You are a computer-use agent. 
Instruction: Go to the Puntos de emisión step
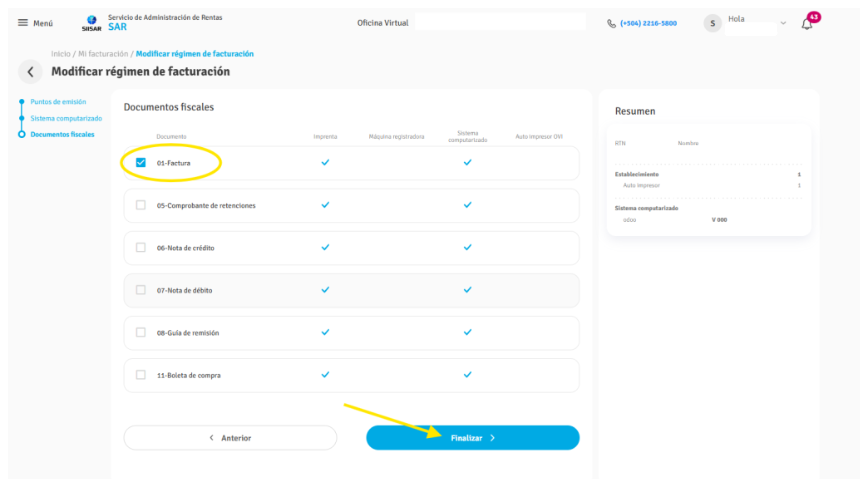58,101
